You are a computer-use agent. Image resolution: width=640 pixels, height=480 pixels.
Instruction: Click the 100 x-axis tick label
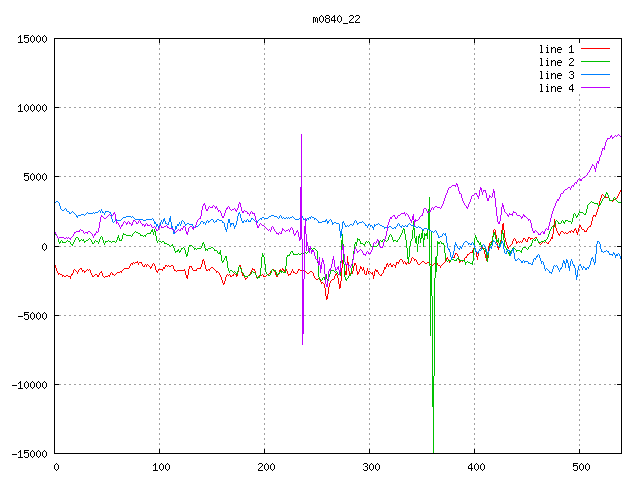(x=160, y=467)
